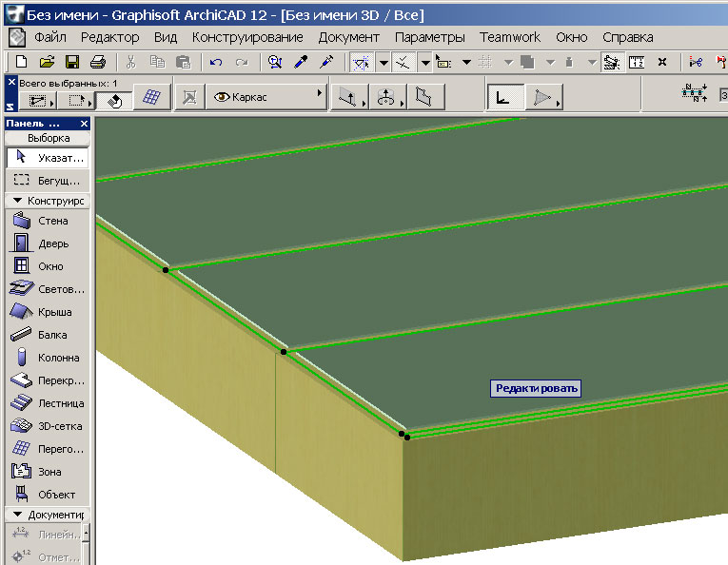Image resolution: width=728 pixels, height=565 pixels.
Task: Select the Стена (Wall) tool
Action: (45, 221)
